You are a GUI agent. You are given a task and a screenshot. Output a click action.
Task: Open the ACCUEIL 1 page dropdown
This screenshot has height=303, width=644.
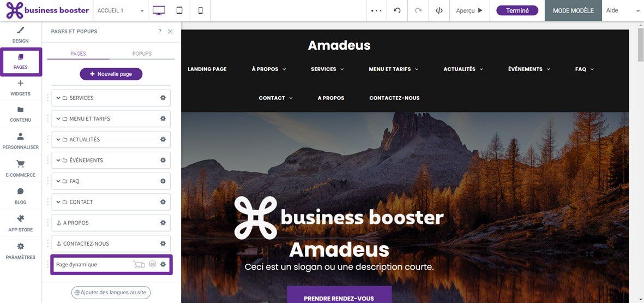[x=121, y=11]
